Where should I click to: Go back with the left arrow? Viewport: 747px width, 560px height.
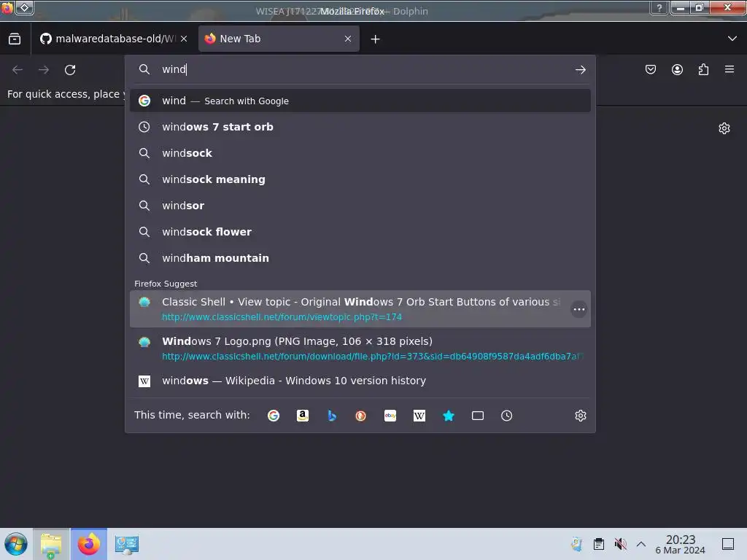click(x=18, y=70)
